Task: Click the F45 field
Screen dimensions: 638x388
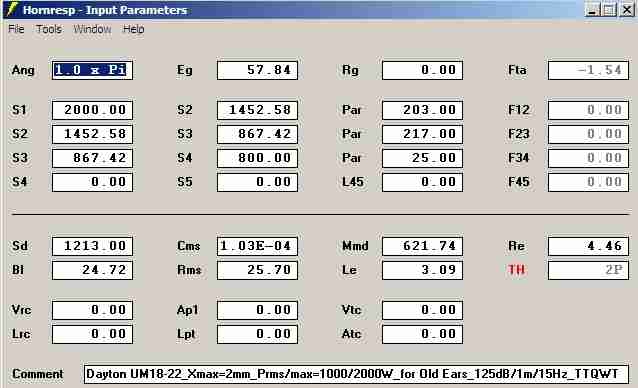Action: (588, 182)
